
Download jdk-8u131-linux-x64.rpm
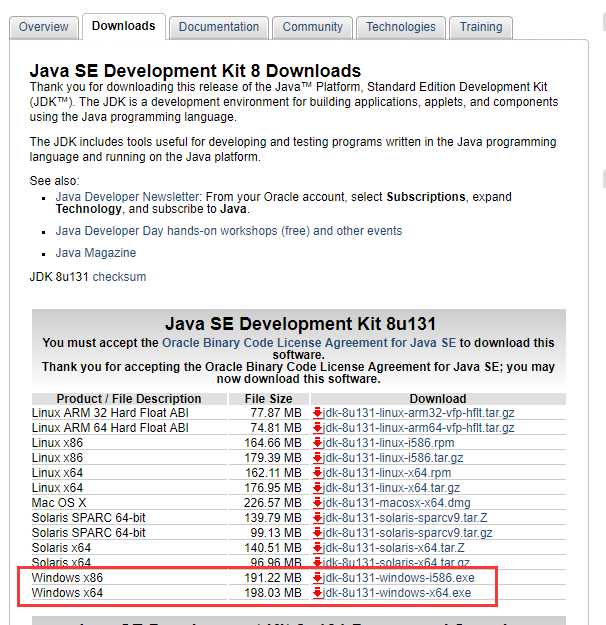point(387,473)
